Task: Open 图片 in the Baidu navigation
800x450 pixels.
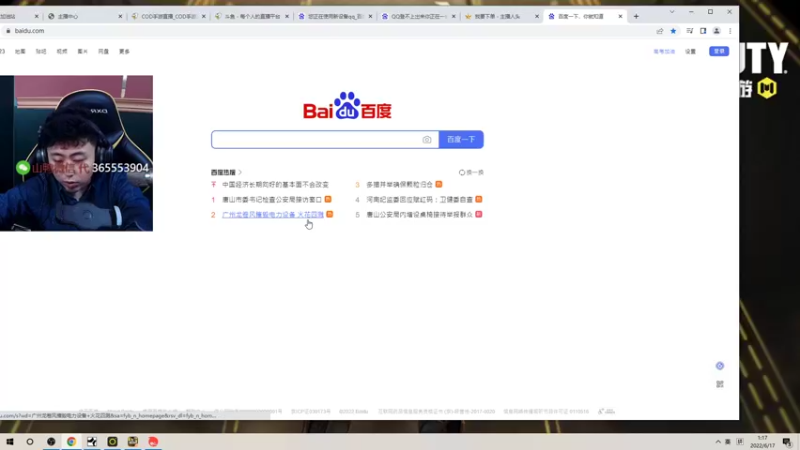Action: click(82, 52)
